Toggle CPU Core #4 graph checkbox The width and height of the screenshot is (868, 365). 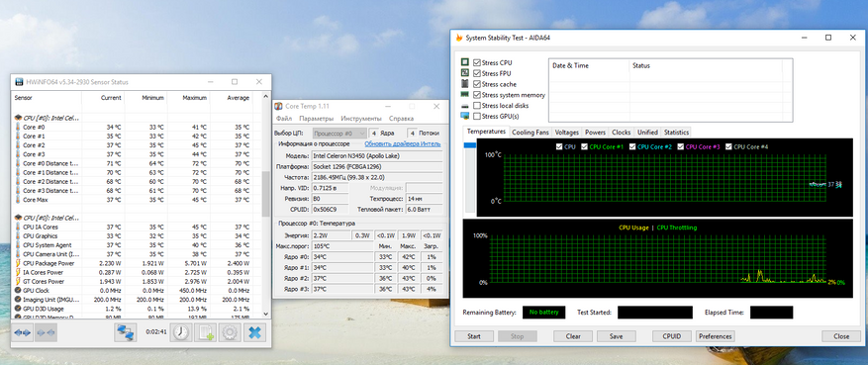(x=728, y=146)
